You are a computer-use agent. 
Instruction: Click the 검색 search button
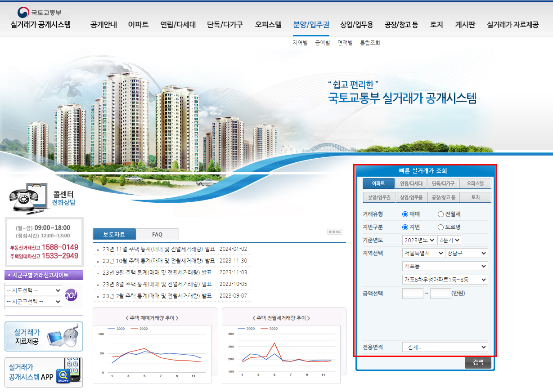478,362
